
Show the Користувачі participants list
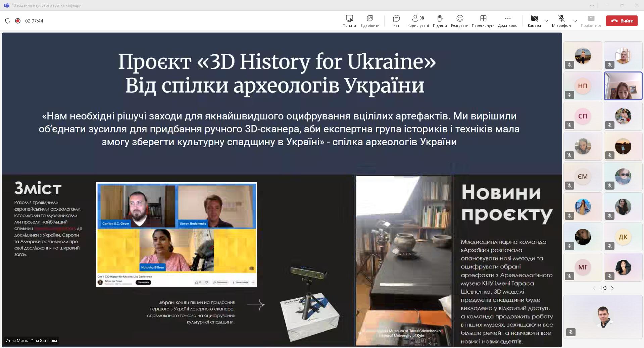tap(418, 21)
